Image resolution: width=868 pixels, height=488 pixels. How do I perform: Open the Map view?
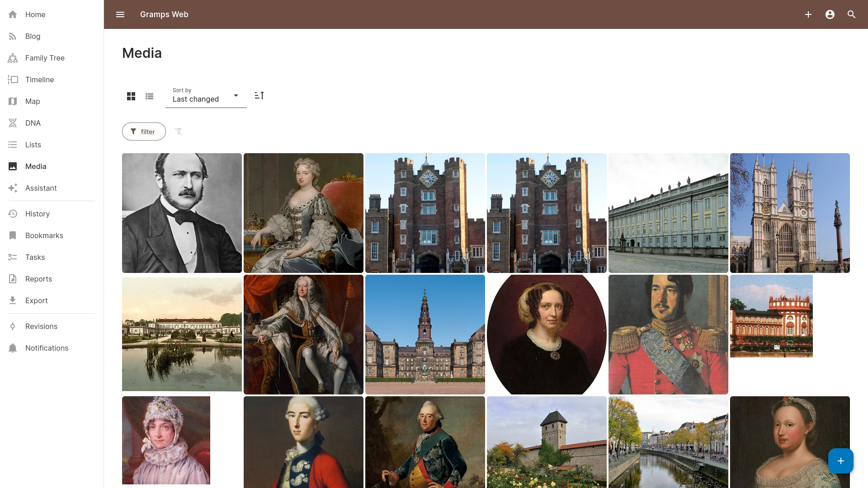click(33, 101)
